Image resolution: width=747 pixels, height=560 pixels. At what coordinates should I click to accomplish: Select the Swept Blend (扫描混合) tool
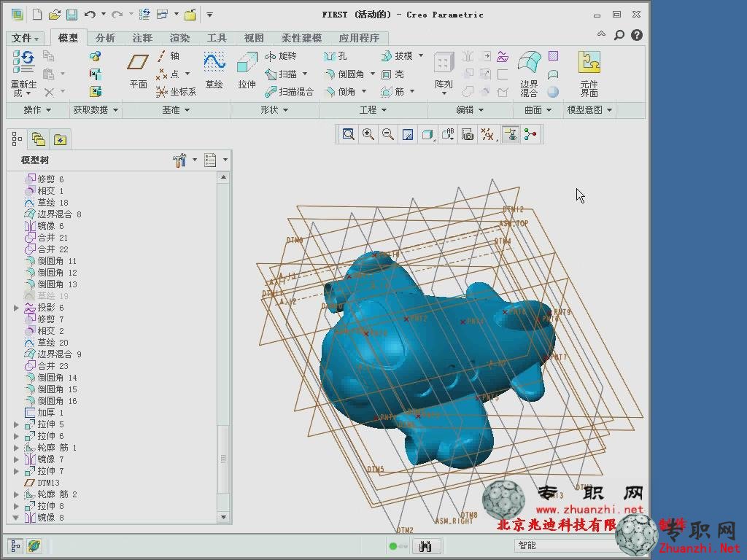coord(289,91)
